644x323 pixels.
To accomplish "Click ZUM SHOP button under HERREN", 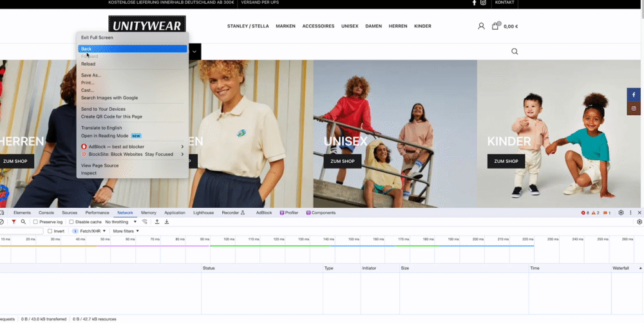I will (15, 161).
